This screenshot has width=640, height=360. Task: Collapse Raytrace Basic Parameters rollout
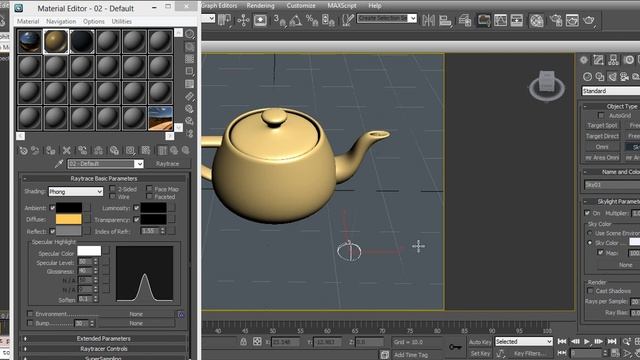pos(104,178)
